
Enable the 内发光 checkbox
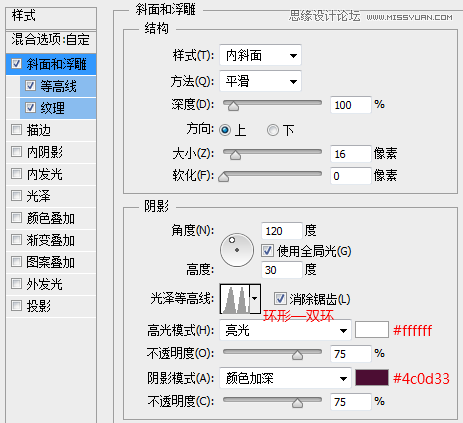coord(16,174)
